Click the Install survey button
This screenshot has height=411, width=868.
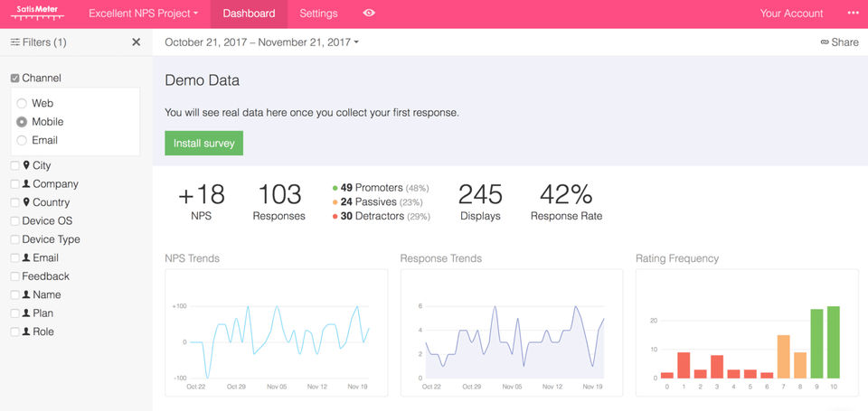(203, 143)
